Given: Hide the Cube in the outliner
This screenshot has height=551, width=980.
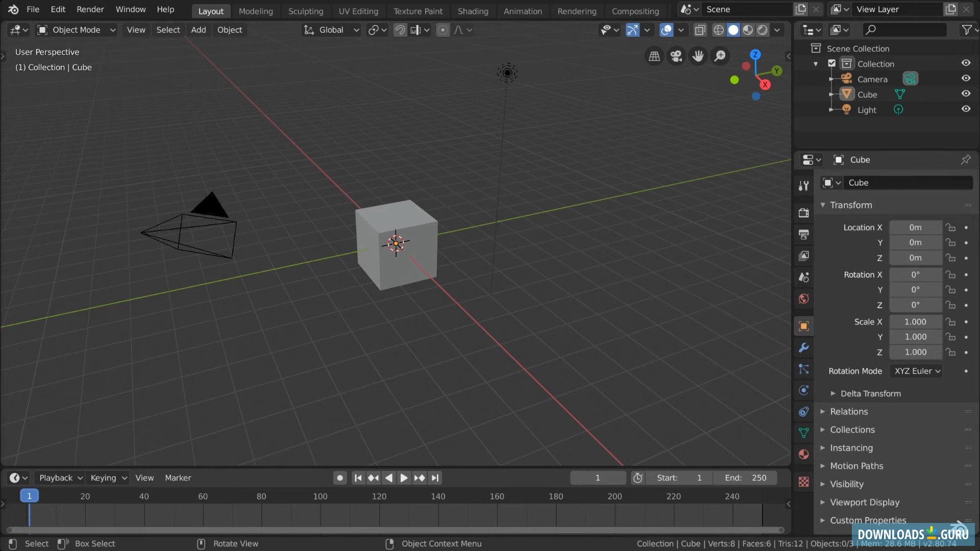Looking at the screenshot, I should point(966,94).
